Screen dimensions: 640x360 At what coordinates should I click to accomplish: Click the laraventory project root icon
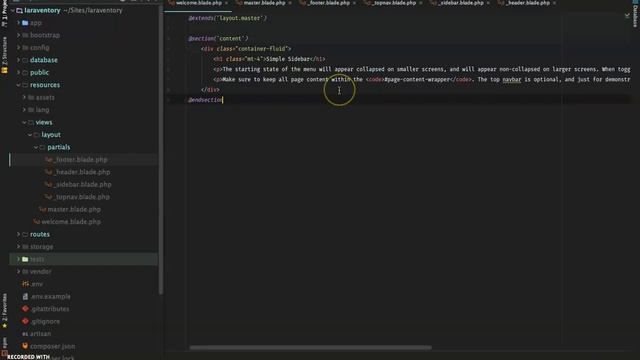(19, 10)
